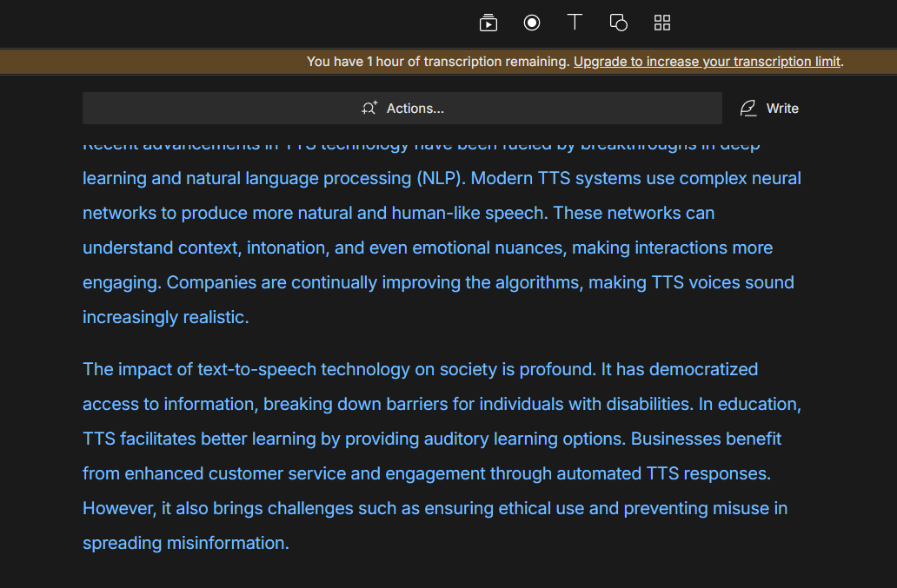Click the sparkle icon beside Actions
Screen dimensions: 897x588
(369, 109)
